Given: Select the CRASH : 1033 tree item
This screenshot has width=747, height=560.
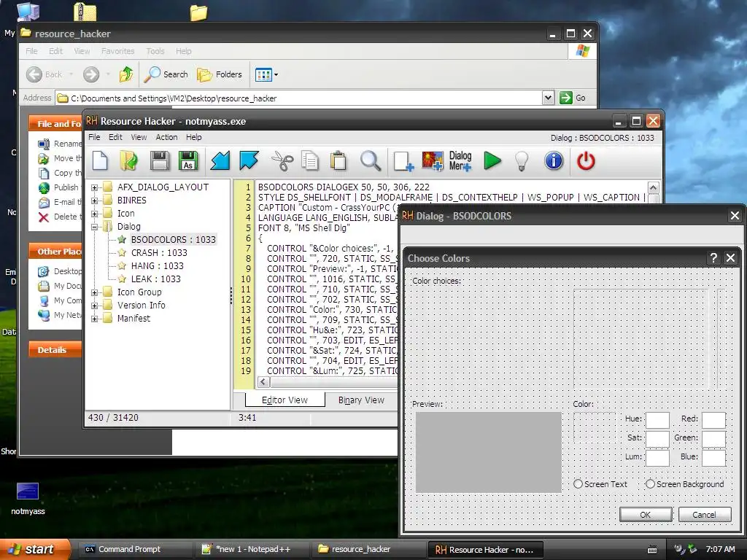Looking at the screenshot, I should click(159, 253).
